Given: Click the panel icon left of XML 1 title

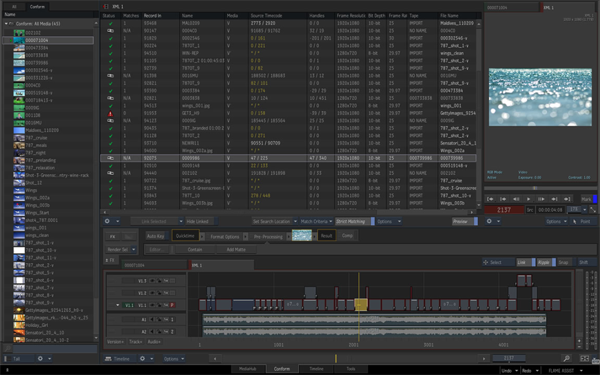Looking at the screenshot, I should tap(106, 7).
